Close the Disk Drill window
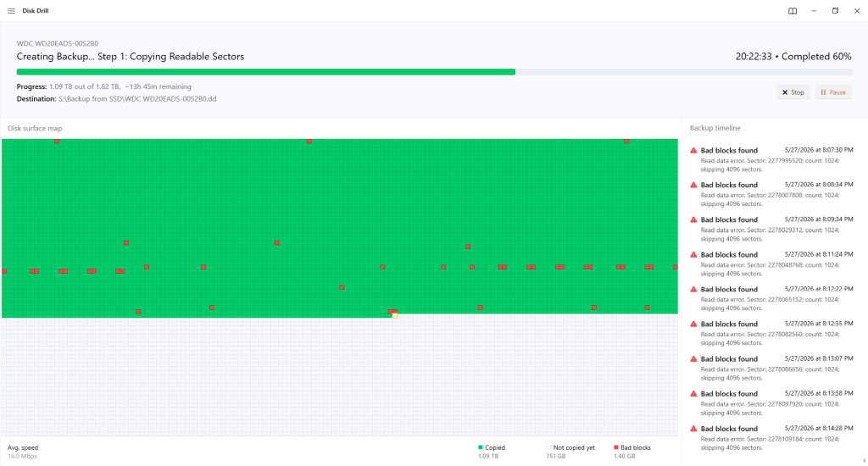The image size is (868, 466). point(857,11)
